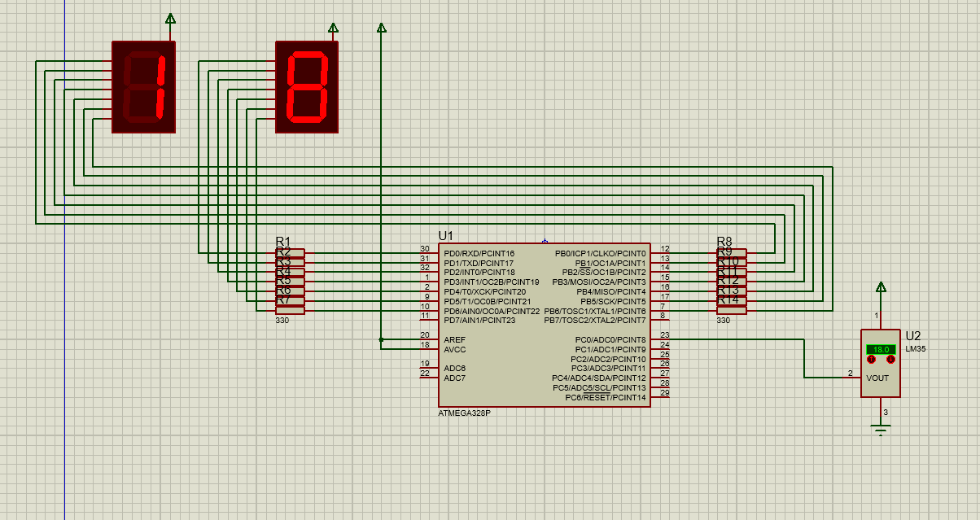Click the PC4/ADC4/SDA/PCINT12 pin label
The width and height of the screenshot is (980, 520).
[x=599, y=378]
